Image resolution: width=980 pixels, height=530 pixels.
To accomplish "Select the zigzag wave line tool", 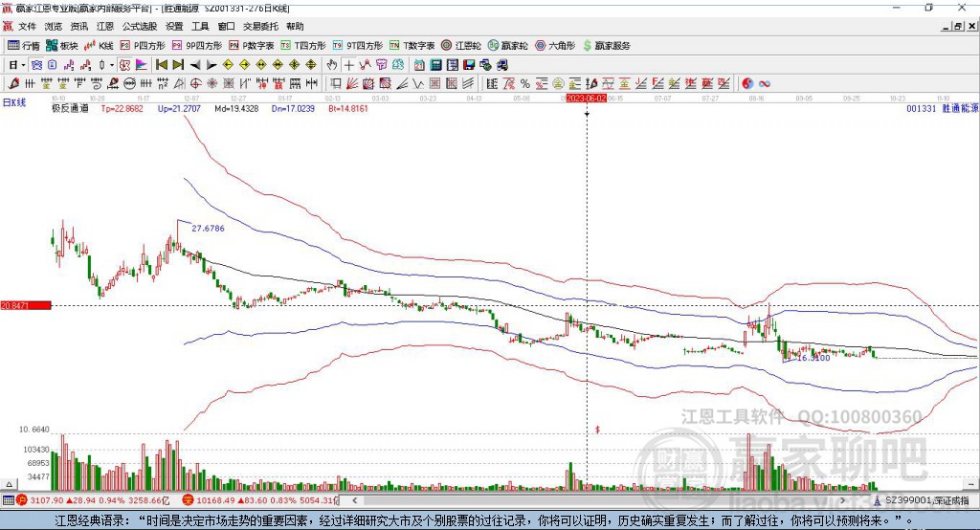I will coord(418,84).
